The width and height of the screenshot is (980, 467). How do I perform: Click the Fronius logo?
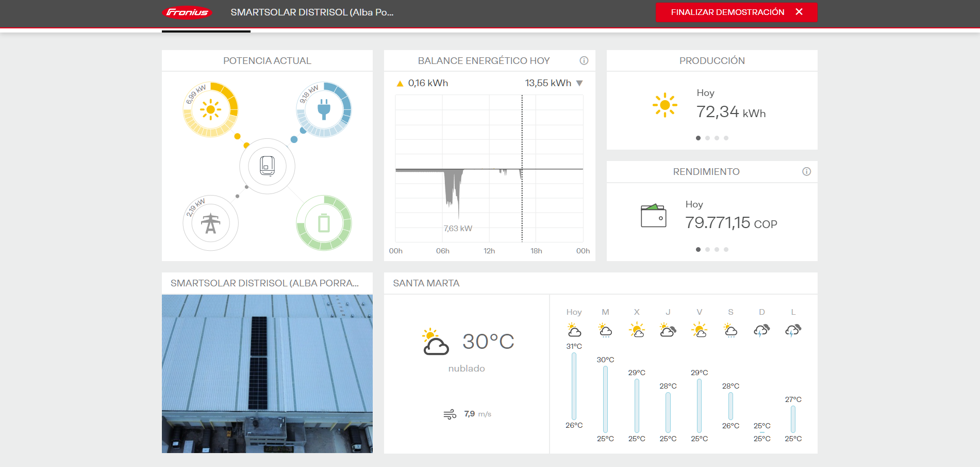[187, 12]
